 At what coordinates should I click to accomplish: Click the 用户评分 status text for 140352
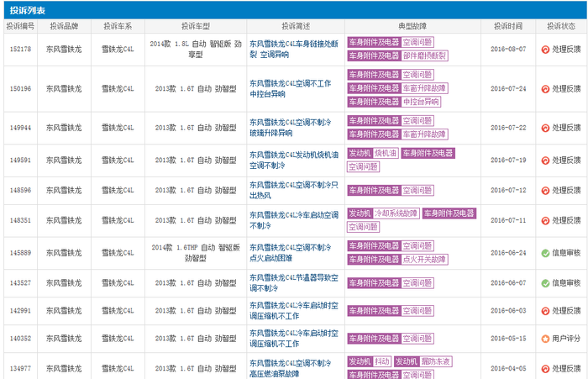coord(566,339)
